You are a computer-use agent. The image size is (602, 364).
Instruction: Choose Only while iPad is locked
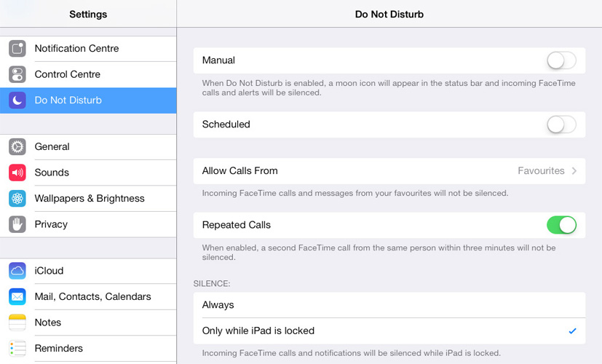[389, 331]
